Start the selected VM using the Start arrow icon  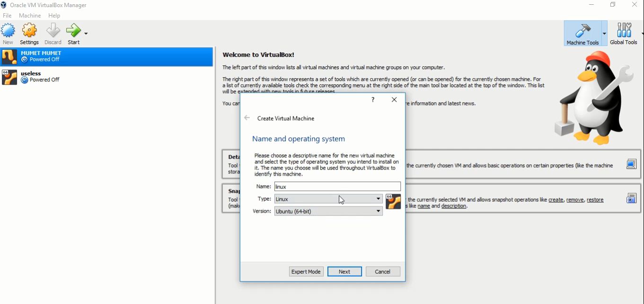click(x=73, y=31)
